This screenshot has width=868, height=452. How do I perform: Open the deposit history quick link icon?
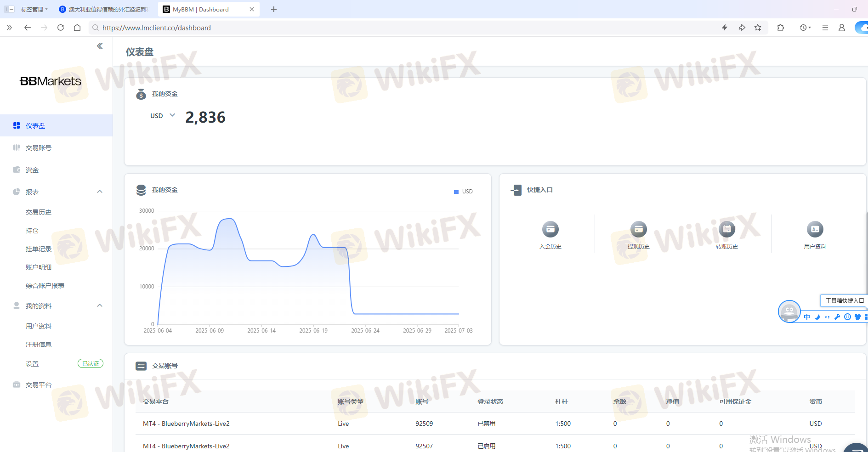tap(550, 229)
